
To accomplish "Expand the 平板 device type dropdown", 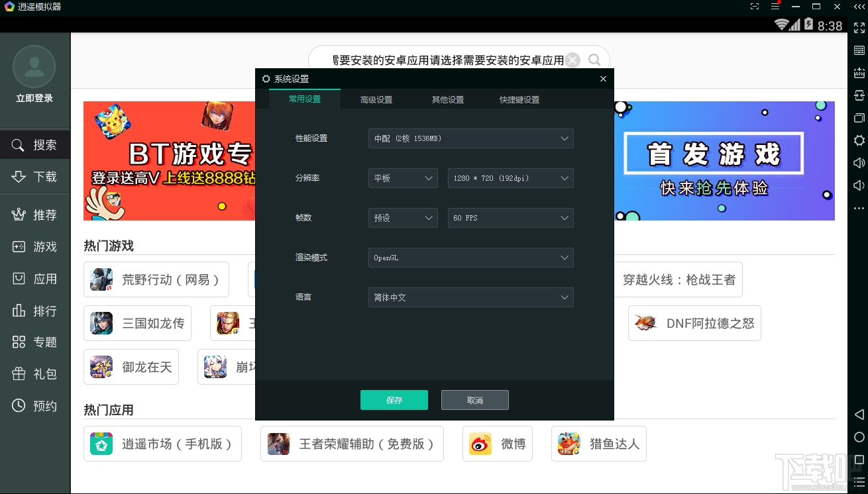I will [x=403, y=178].
